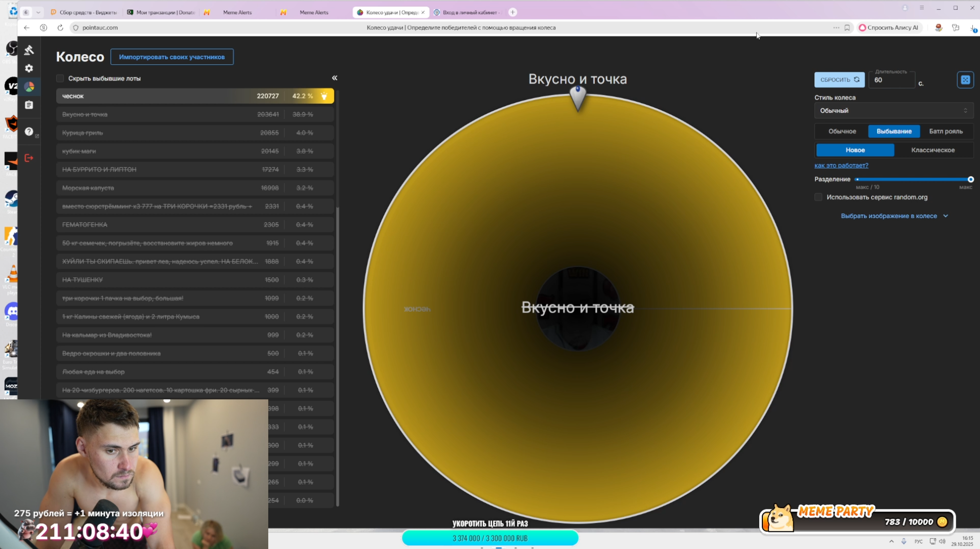This screenshot has width=980, height=549.
Task: Open settings gear in left sidebar
Action: (29, 68)
